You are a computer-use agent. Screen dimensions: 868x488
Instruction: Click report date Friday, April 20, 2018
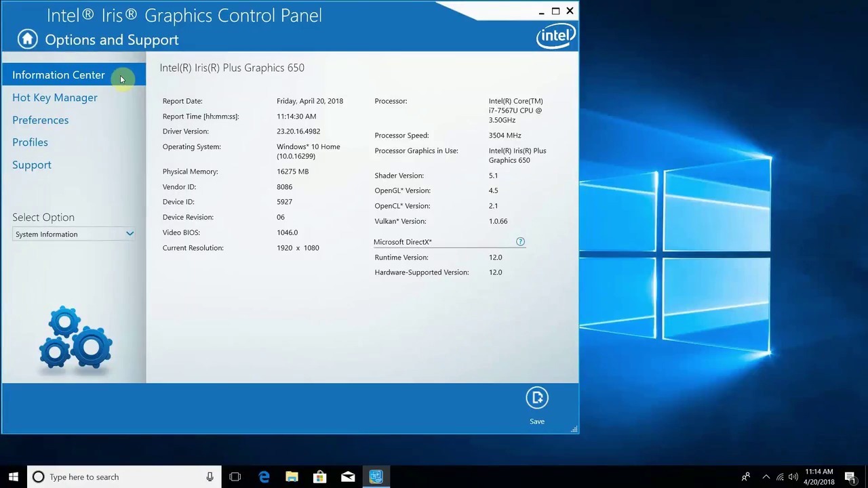310,101
